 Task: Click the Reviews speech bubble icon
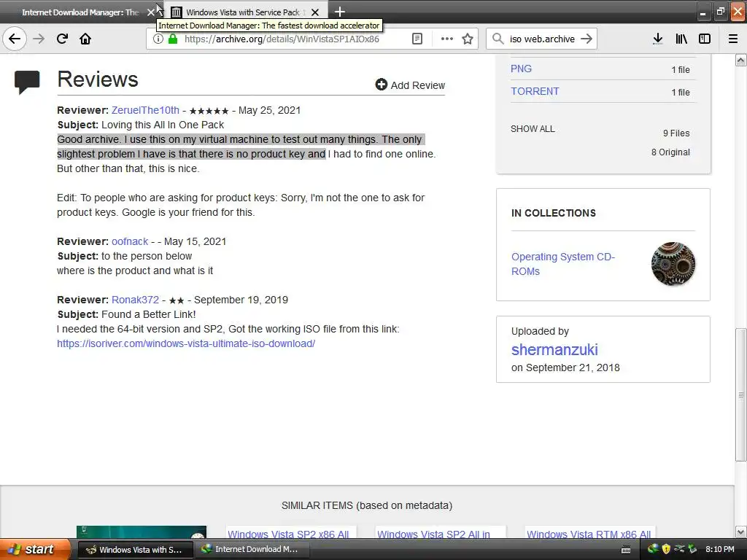[x=27, y=82]
